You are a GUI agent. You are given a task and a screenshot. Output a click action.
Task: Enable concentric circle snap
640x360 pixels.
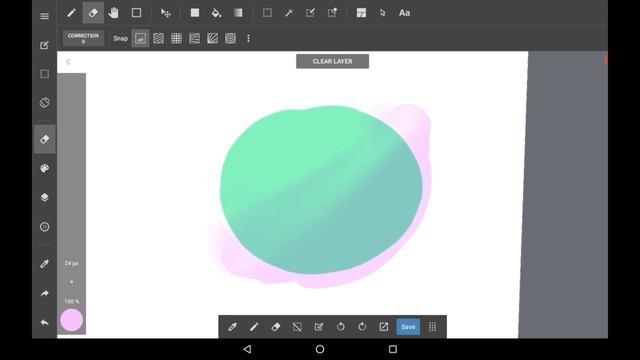(x=230, y=38)
